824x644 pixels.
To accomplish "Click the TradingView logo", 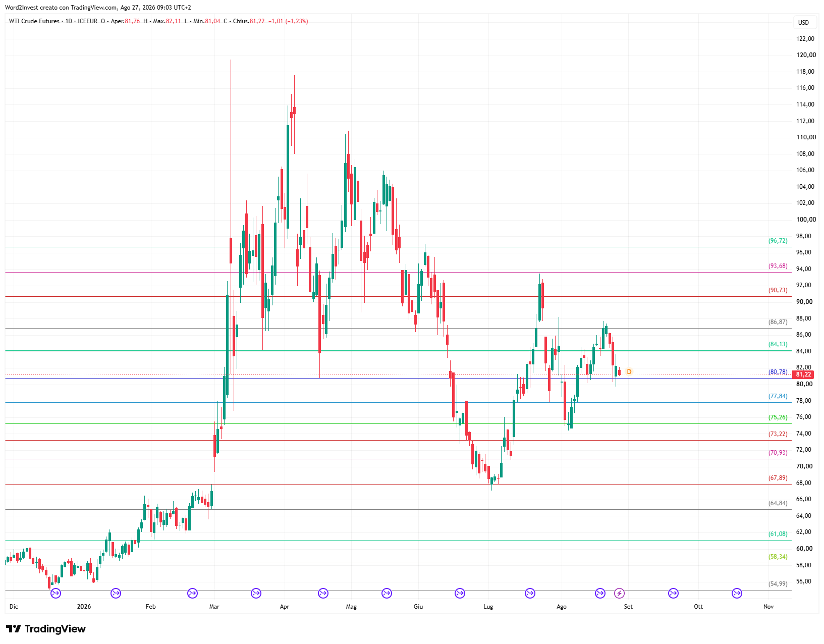I will [x=46, y=629].
